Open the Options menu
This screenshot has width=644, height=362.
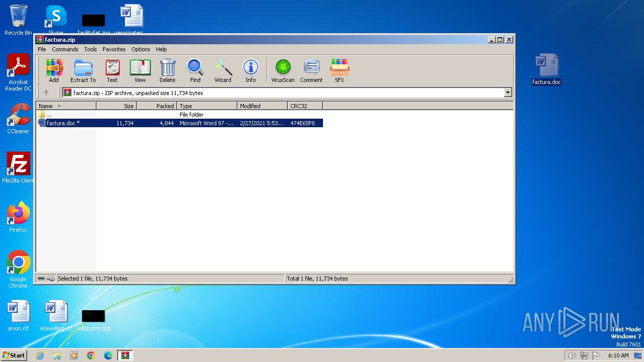[x=141, y=49]
